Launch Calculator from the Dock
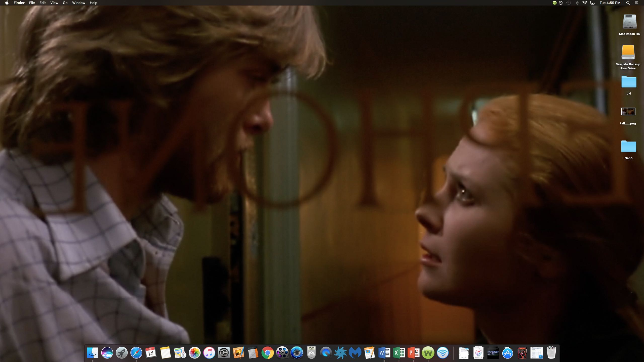Screen dimensions: 644x362 coord(253,353)
